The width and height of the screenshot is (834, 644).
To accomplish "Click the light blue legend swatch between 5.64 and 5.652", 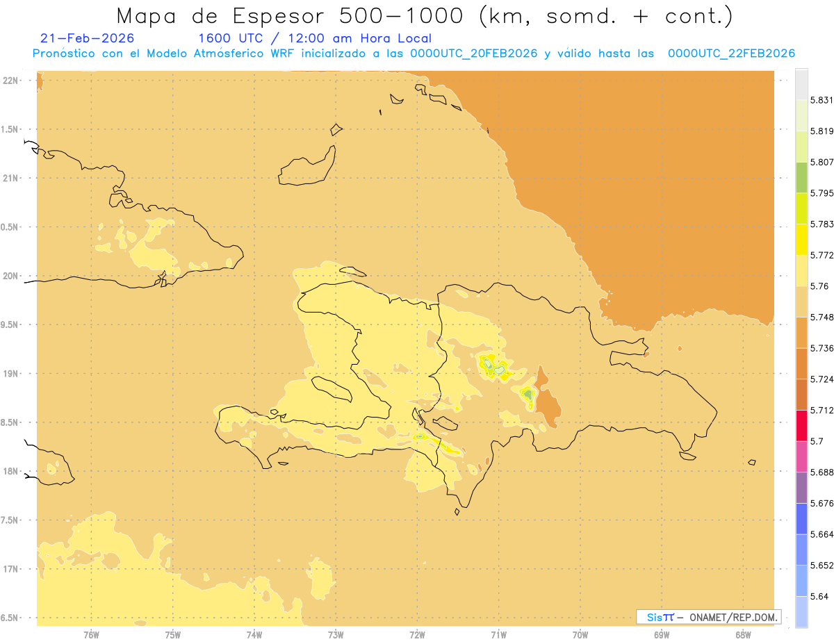I will pos(801,581).
